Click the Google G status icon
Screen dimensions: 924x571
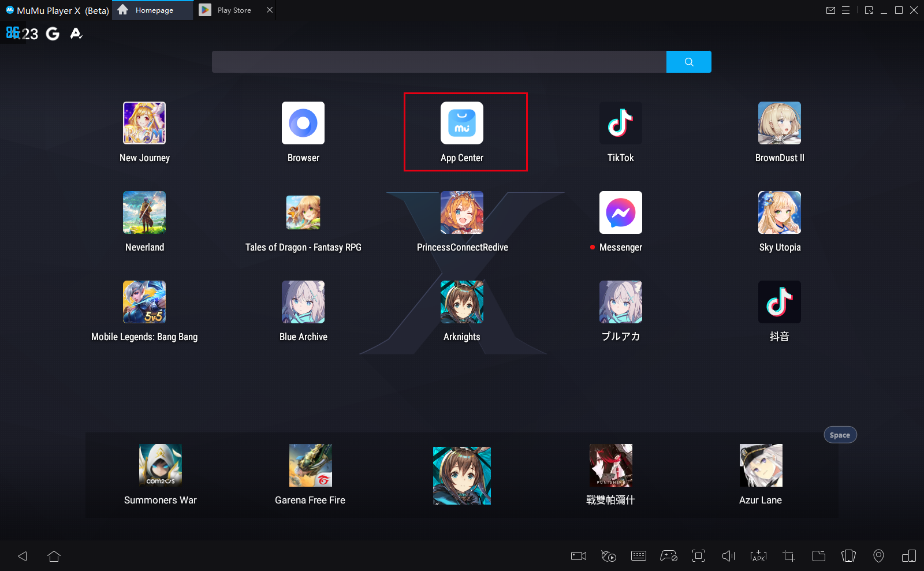click(x=53, y=34)
